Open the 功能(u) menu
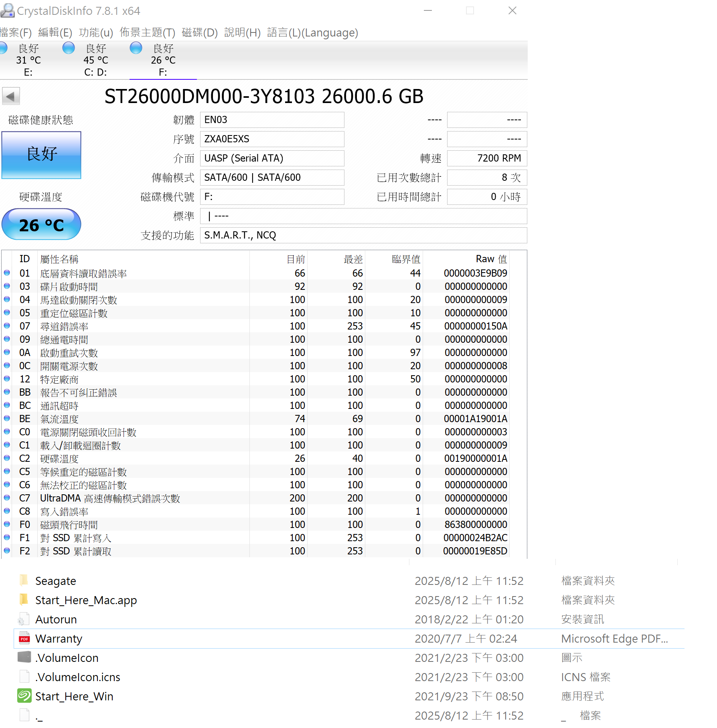Screen dimensions: 717x728 tap(96, 32)
